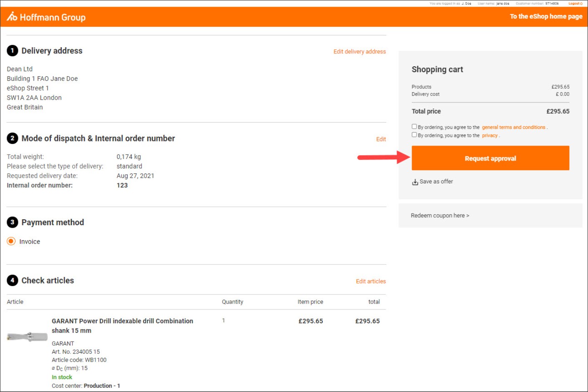Open the privacy policy link
This screenshot has height=392, width=588.
coord(490,136)
